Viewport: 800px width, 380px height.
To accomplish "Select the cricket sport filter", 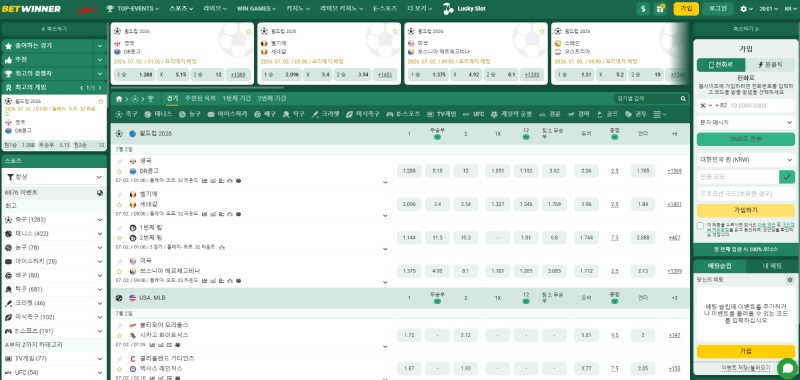I will coord(326,114).
